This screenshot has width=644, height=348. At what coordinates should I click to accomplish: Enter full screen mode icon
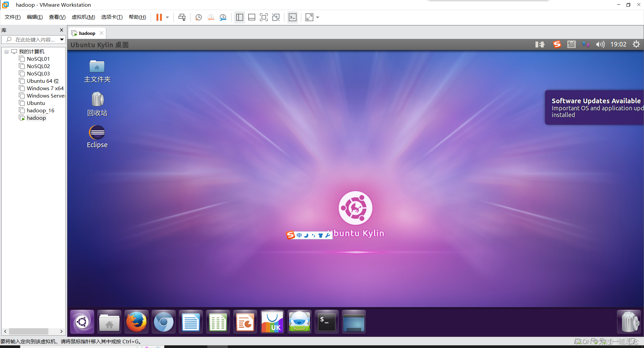pos(264,17)
